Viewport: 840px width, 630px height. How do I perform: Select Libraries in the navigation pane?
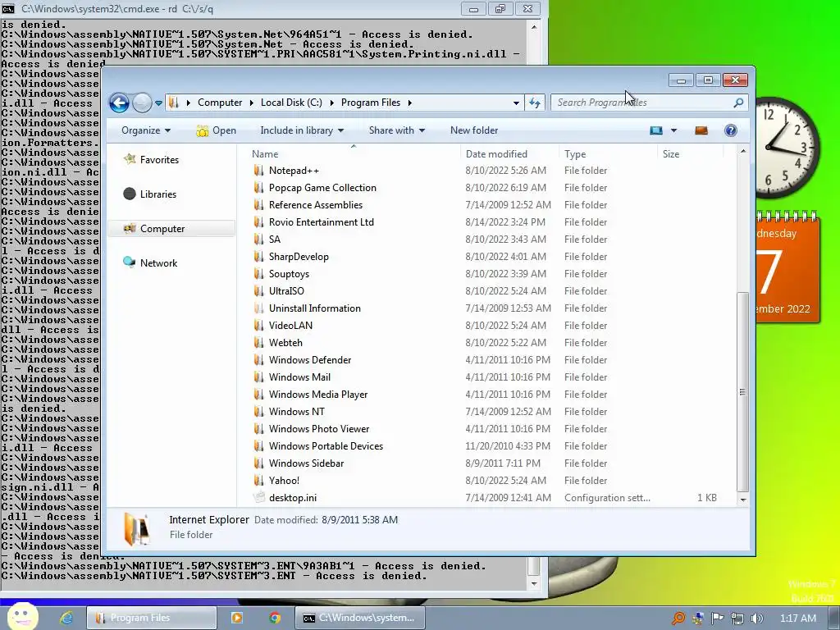pyautogui.click(x=157, y=194)
